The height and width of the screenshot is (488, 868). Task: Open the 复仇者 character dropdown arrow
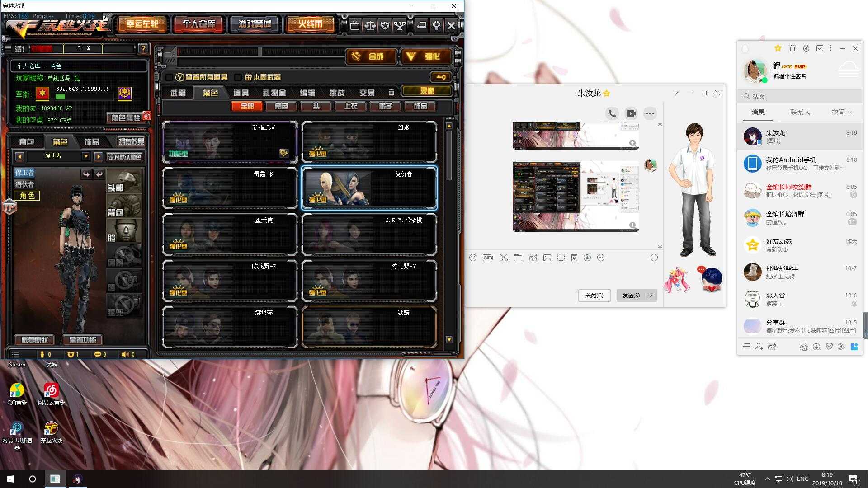coord(85,156)
